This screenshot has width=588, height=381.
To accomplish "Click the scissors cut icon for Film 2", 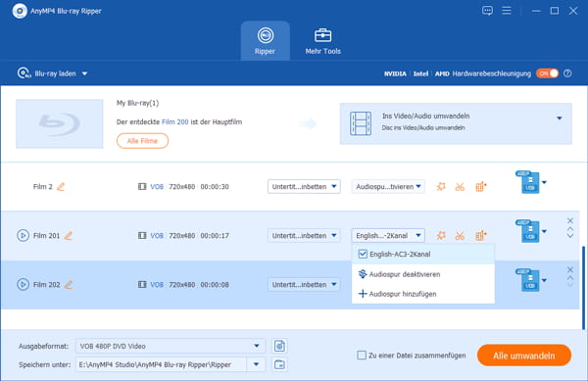I will coord(460,186).
